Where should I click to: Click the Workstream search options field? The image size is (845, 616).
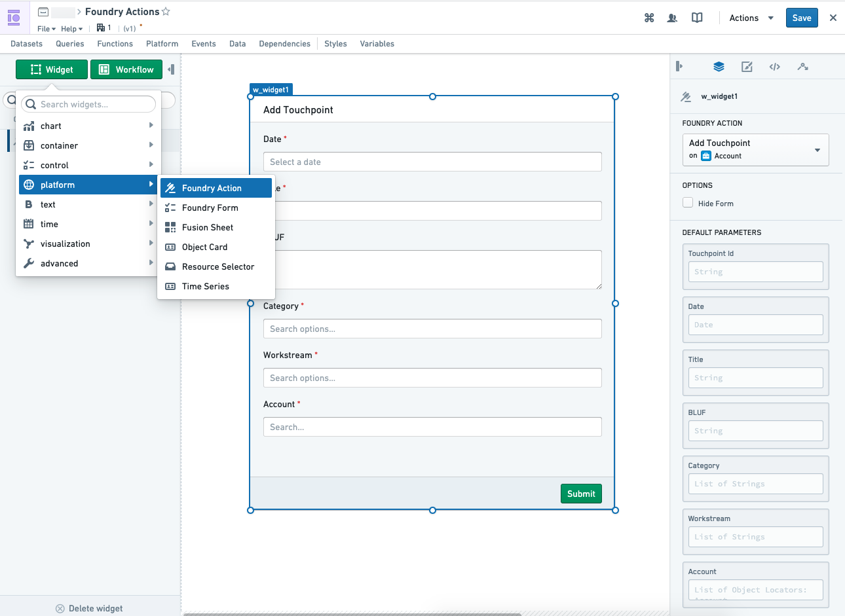click(x=432, y=378)
